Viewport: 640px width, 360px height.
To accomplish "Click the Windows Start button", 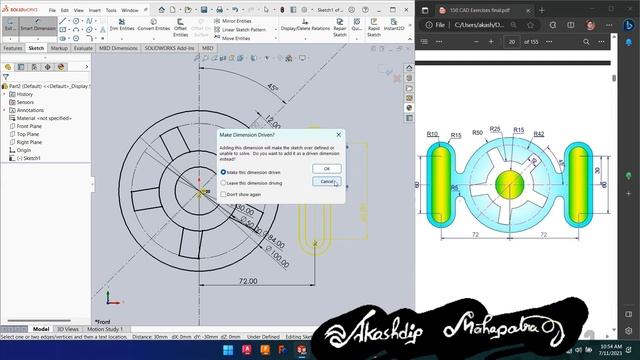I will pos(228,350).
